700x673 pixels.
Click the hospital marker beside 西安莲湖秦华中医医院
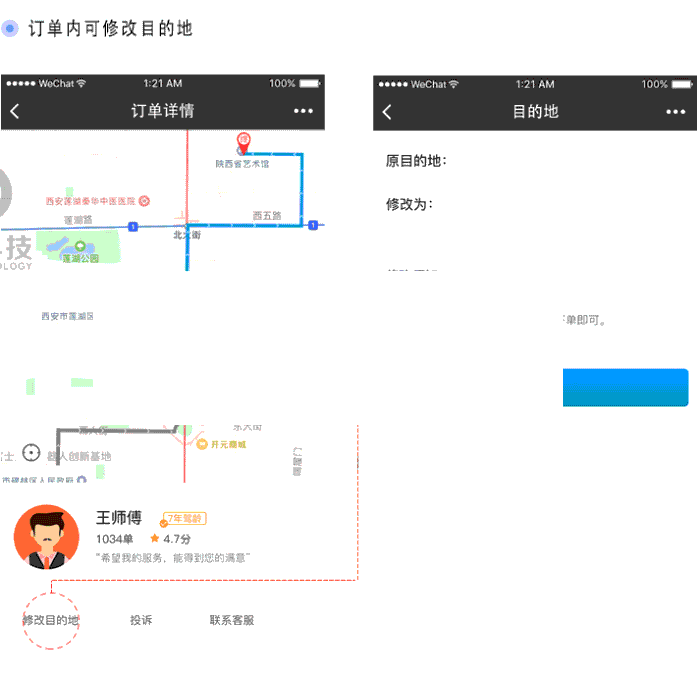[144, 201]
